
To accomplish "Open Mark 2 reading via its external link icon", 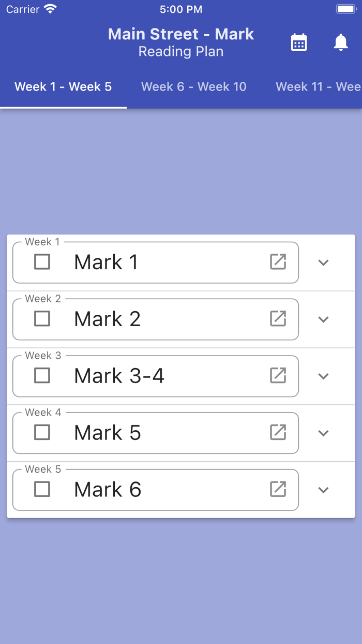I will coord(279,319).
